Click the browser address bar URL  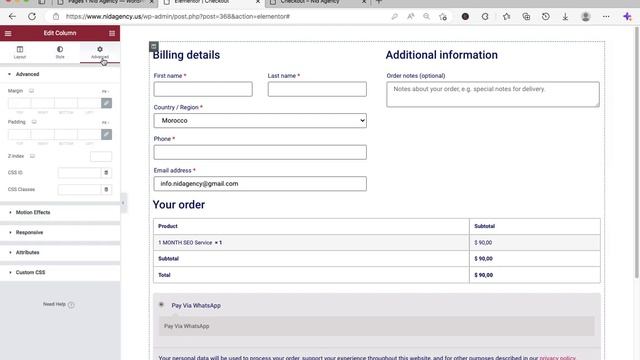pos(178,17)
